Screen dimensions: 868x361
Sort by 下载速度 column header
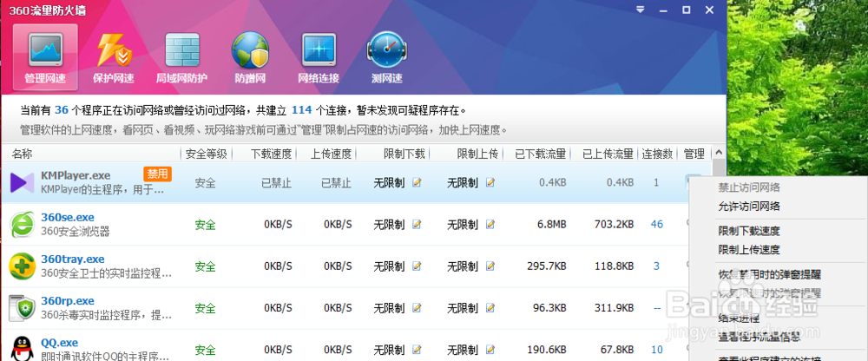271,154
